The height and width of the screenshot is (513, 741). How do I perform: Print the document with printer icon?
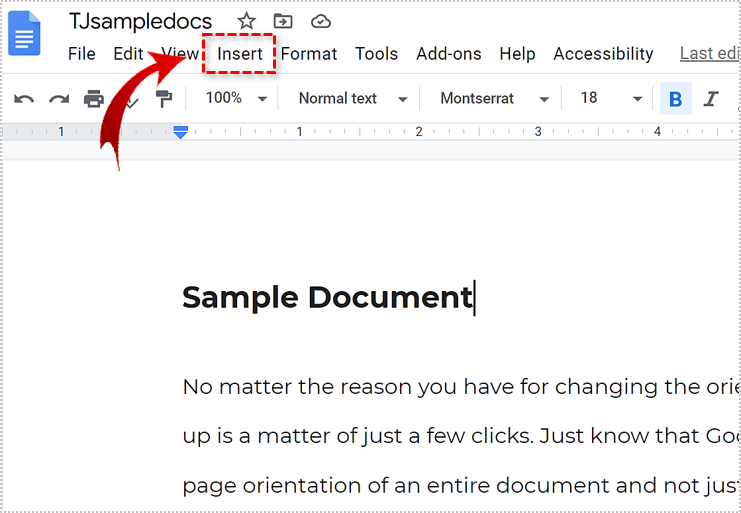[94, 99]
